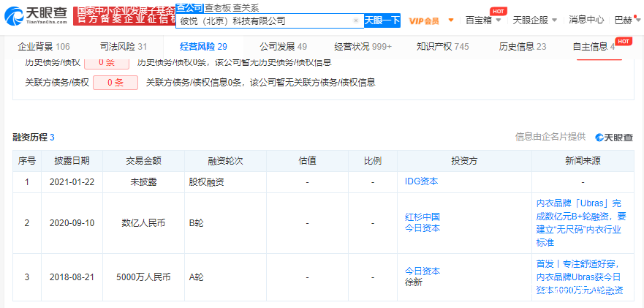Switch to the 企业背景 106 tab
This screenshot has height=308, width=644.
tap(44, 47)
